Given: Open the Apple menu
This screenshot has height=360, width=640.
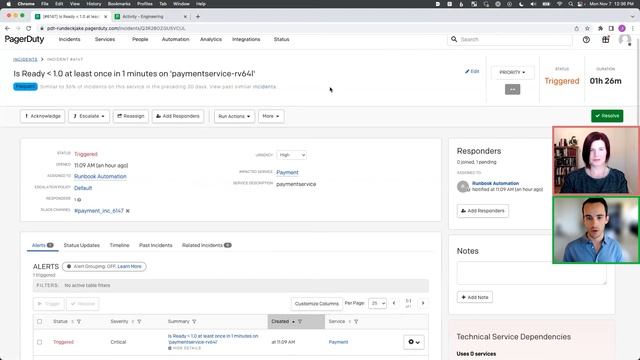Looking at the screenshot, I should (9, 4).
